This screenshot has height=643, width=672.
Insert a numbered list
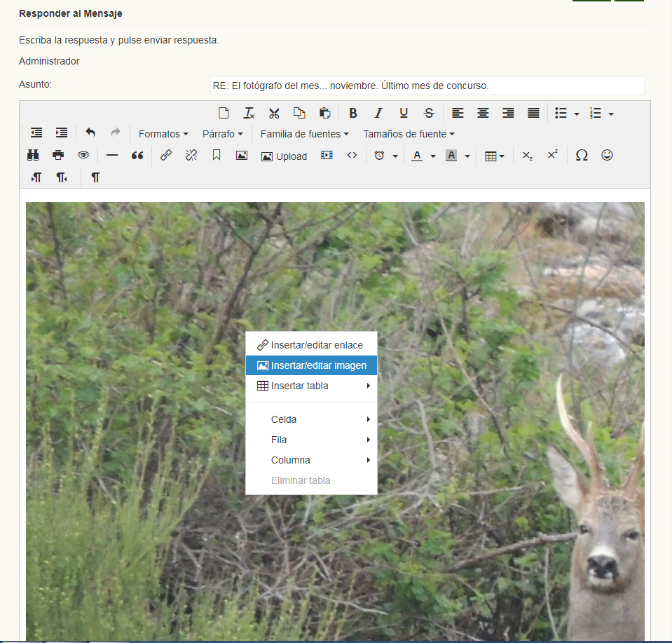point(596,113)
